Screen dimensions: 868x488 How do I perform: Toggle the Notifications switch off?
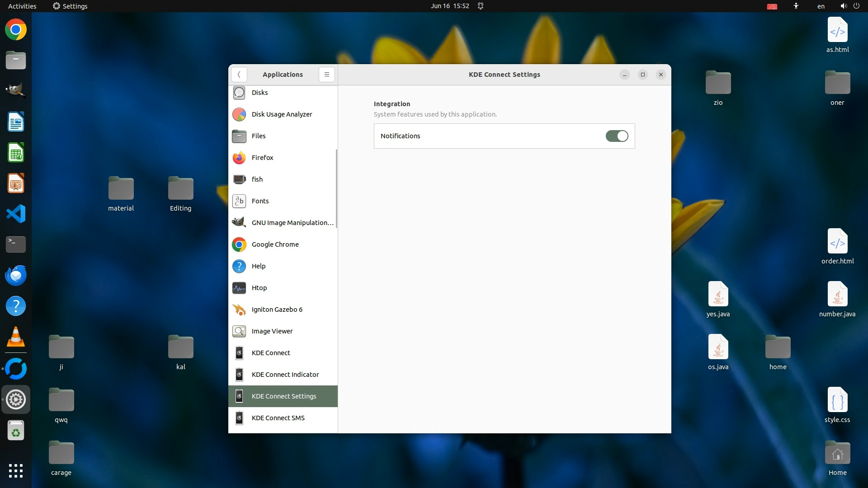click(617, 136)
